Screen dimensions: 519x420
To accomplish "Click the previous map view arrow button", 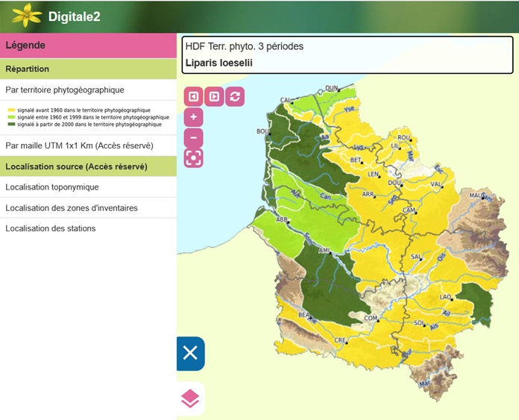I will tap(193, 96).
